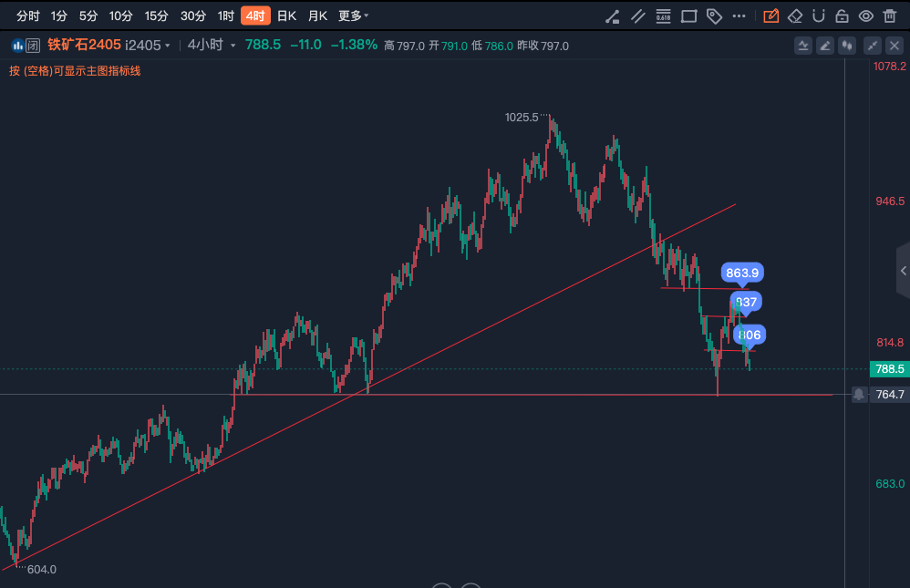Switch to the 15分 timeframe tab
The image size is (910, 588).
(x=156, y=16)
